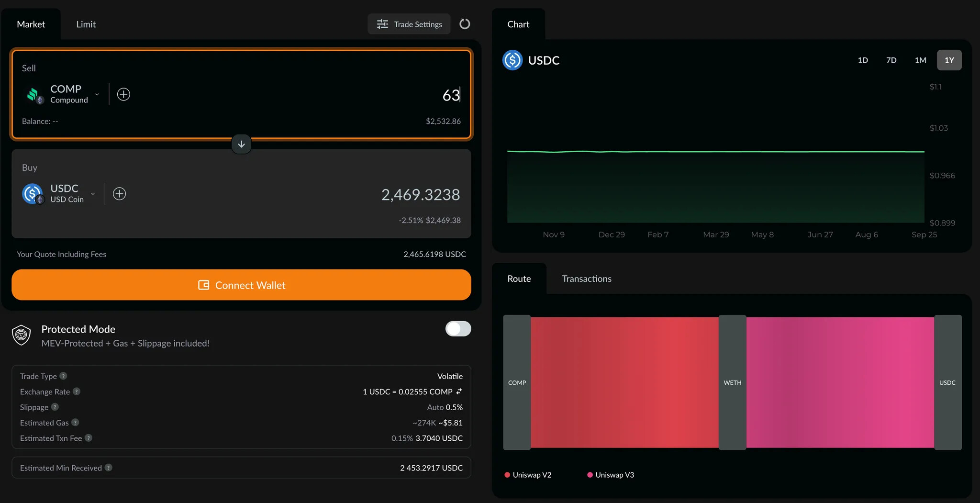
Task: Click the Protected Mode shield icon
Action: click(x=22, y=335)
